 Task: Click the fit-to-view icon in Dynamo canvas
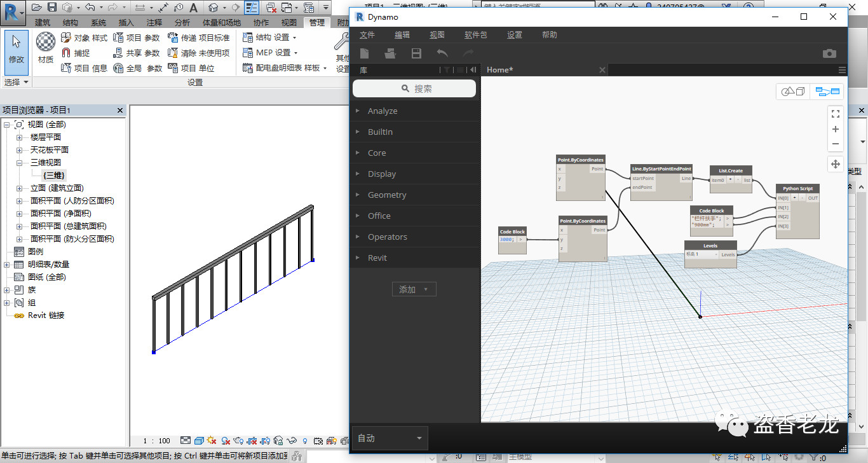coord(836,114)
